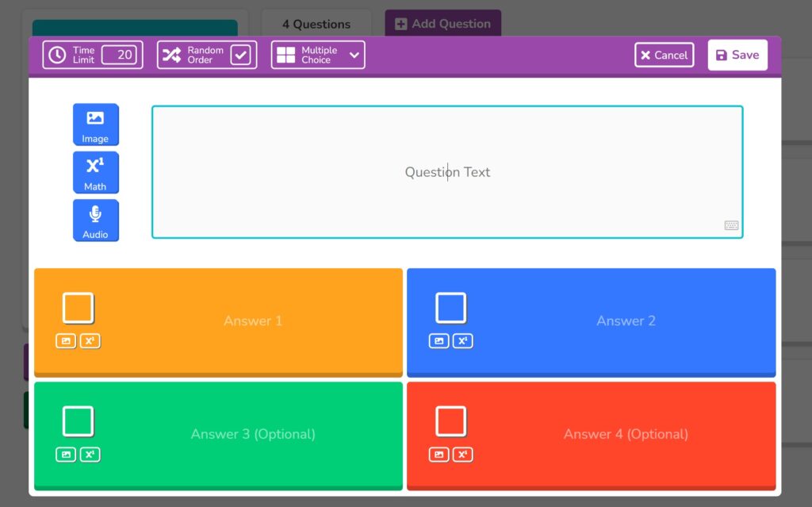Viewport: 812px width, 507px height.
Task: Add image to Answer 1
Action: (x=66, y=341)
